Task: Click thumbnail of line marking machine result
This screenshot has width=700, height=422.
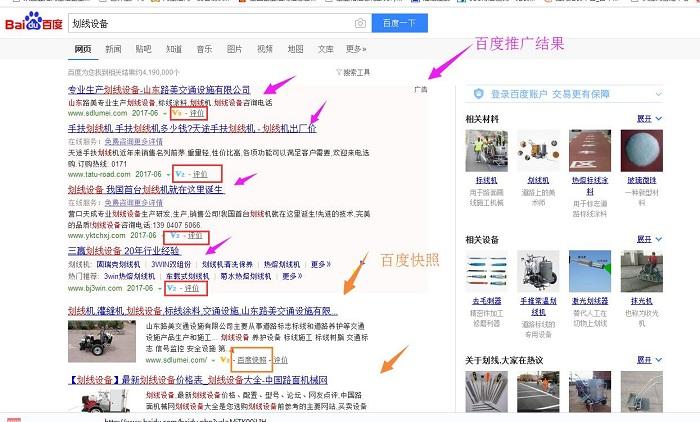Action: coord(102,342)
